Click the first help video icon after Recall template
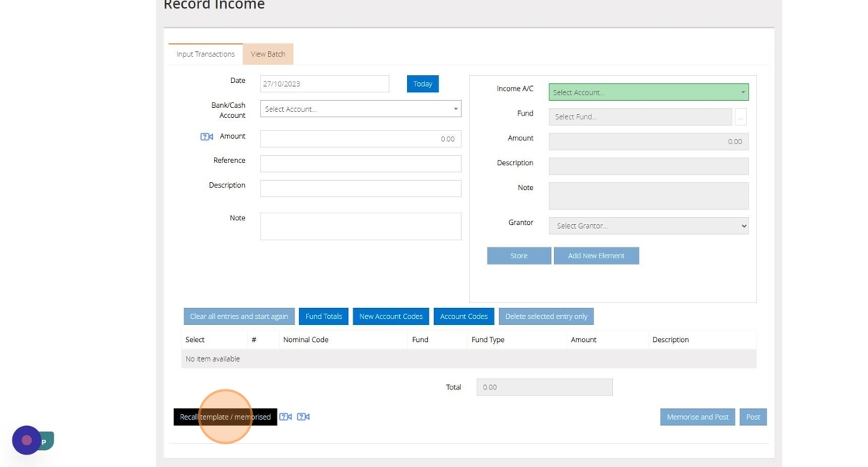 coord(285,417)
